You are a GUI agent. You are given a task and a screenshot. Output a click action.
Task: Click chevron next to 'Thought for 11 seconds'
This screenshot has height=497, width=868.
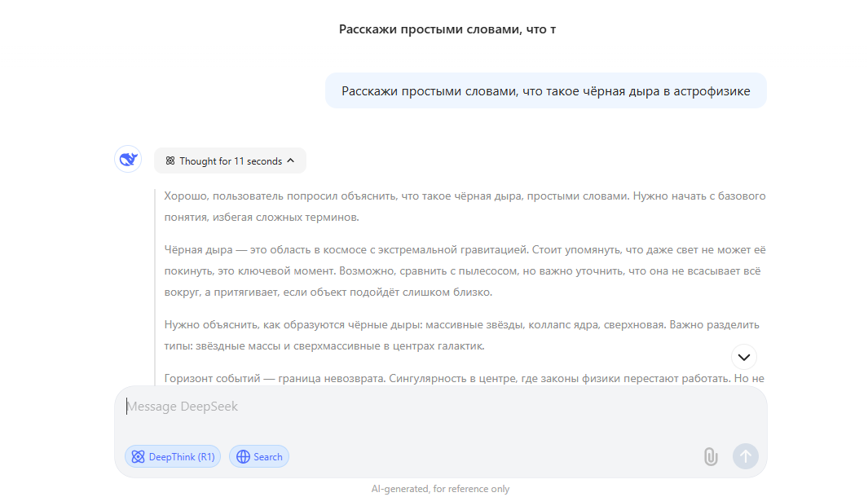(290, 161)
